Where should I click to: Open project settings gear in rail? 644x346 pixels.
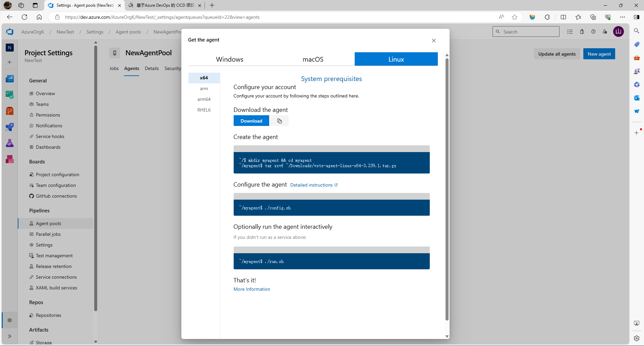(10, 320)
